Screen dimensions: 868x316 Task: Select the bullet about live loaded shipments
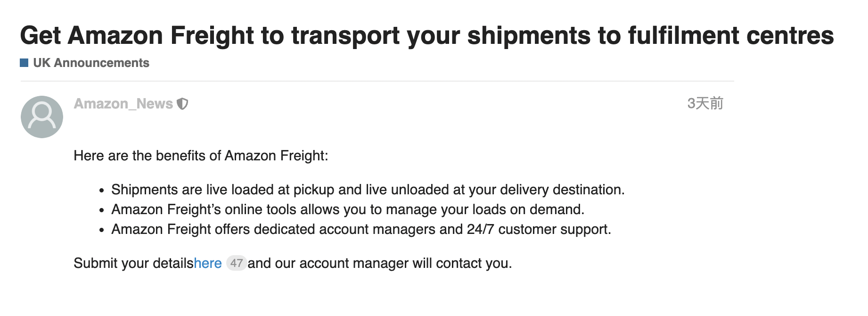[368, 190]
